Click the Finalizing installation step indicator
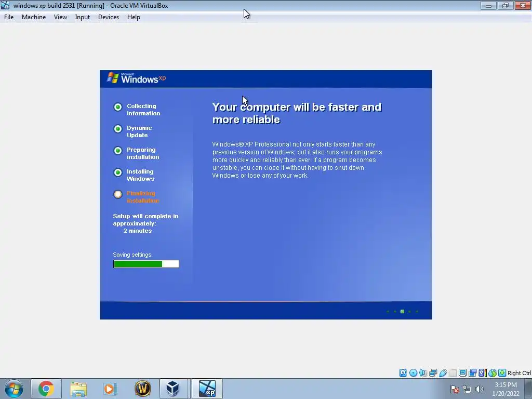 pos(118,194)
